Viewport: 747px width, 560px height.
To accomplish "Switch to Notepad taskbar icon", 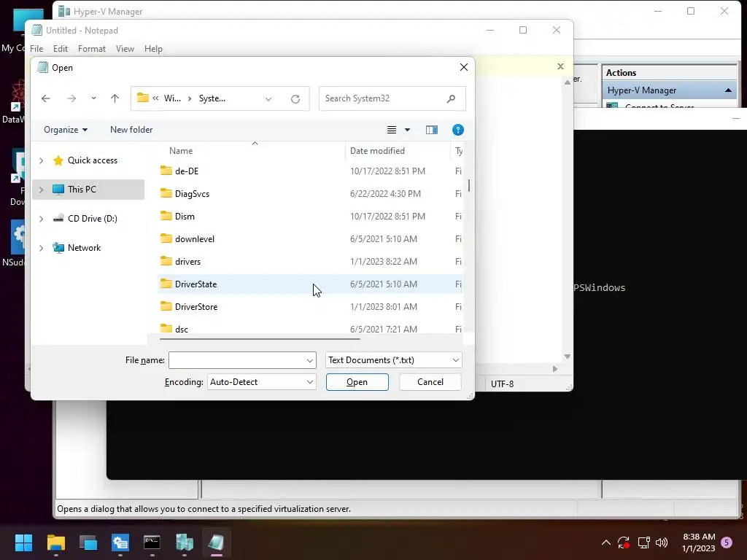I will [216, 542].
